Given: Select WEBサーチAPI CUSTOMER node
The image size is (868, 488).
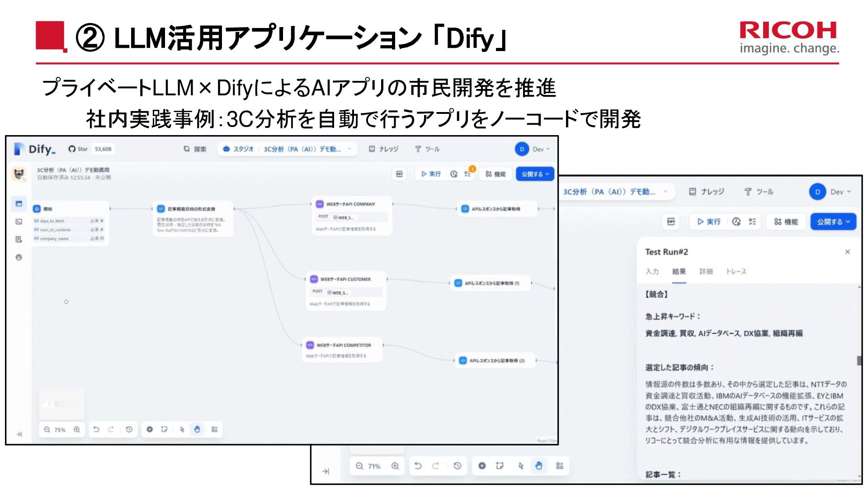Looking at the screenshot, I should pyautogui.click(x=346, y=291).
